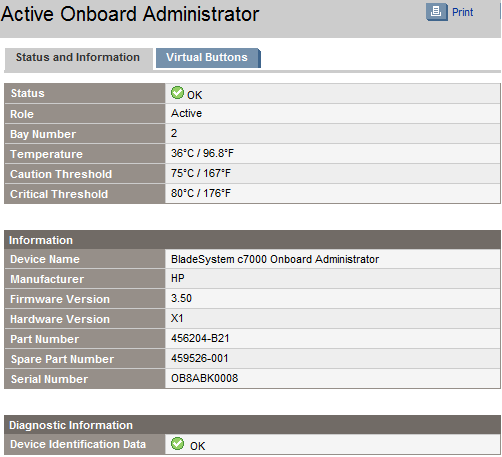This screenshot has height=457, width=502.
Task: Click the firmware version 3.50 value
Action: coord(181,298)
